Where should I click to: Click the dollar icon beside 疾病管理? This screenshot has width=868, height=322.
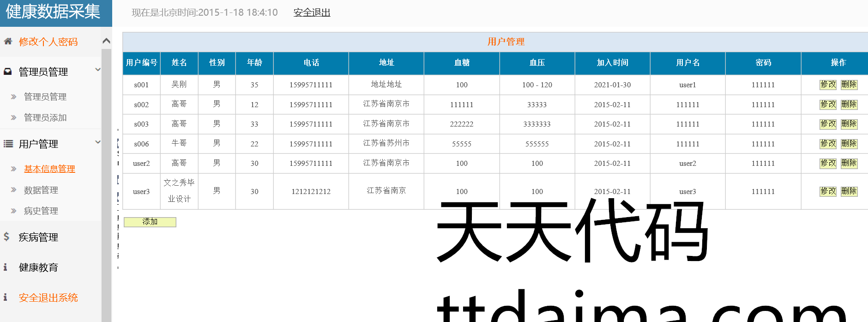pos(6,237)
